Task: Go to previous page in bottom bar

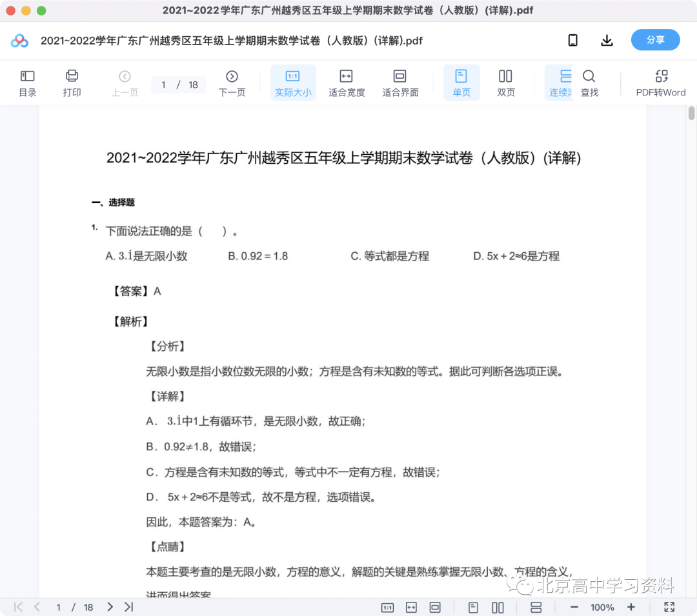Action: click(x=37, y=607)
